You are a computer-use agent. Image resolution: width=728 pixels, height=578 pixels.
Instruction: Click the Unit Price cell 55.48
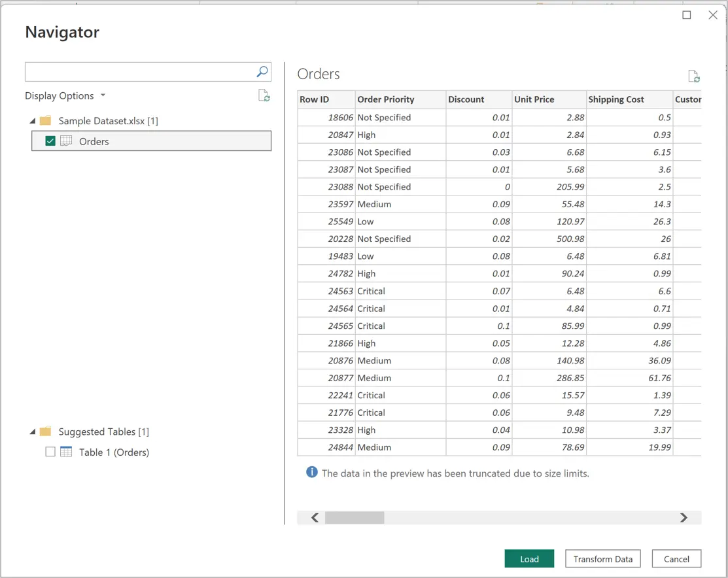549,204
